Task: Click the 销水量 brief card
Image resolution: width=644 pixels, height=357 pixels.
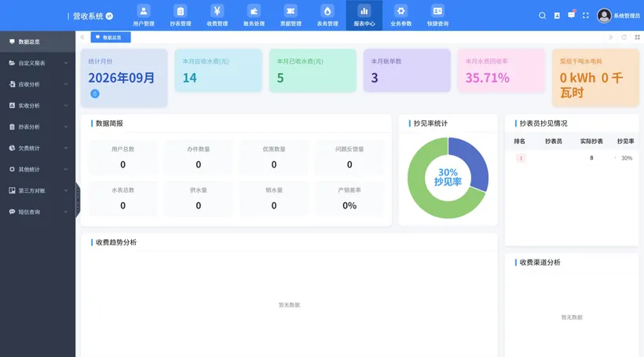Action: click(x=274, y=199)
